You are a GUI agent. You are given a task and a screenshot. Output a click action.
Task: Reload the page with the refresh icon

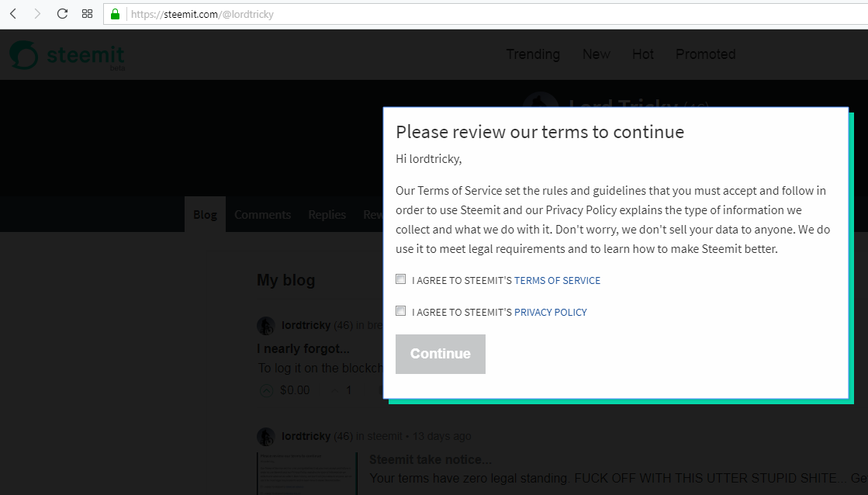(62, 14)
